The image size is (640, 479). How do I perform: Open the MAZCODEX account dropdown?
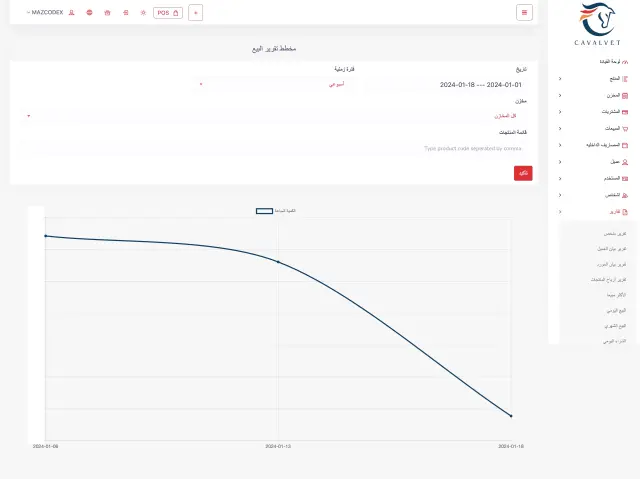pos(45,13)
